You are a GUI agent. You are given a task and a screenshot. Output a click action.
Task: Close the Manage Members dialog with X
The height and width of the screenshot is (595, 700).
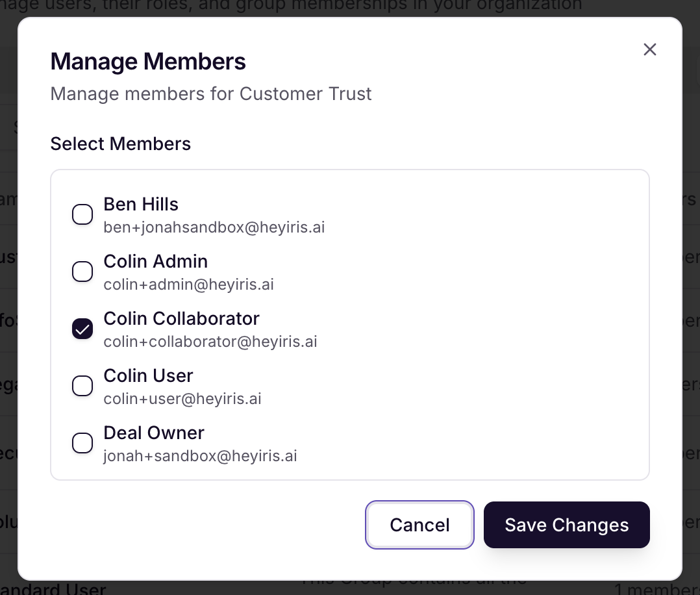(649, 49)
